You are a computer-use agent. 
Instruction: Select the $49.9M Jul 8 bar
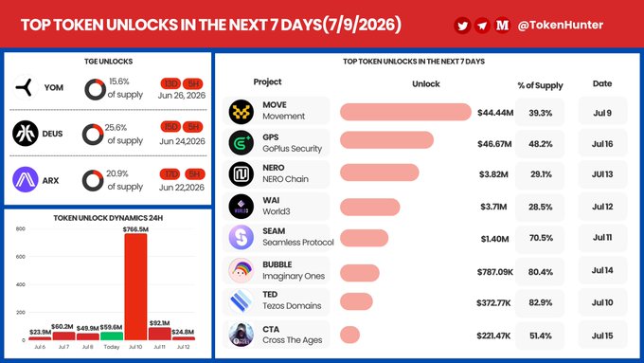click(x=88, y=336)
